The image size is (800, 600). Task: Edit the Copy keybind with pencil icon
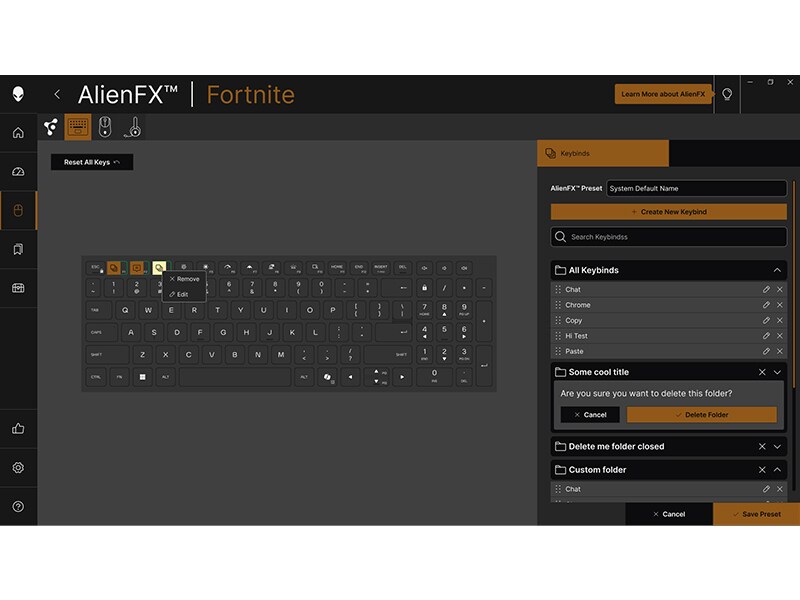[766, 320]
